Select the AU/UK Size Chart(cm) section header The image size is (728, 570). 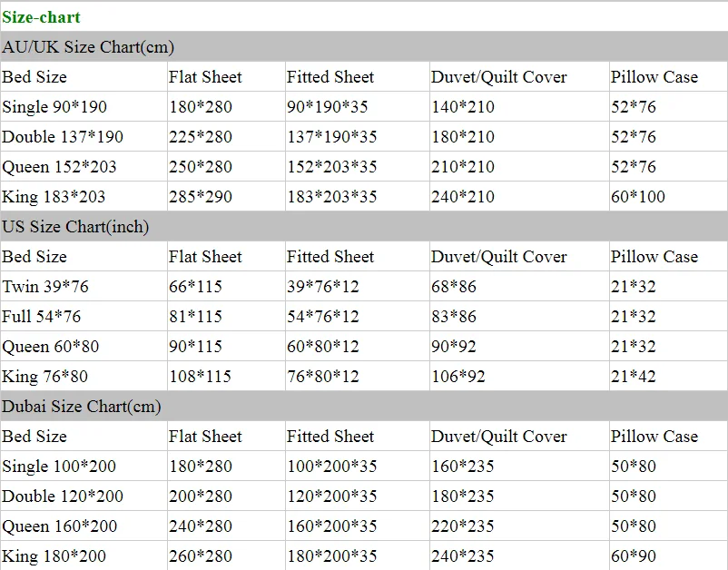(88, 46)
